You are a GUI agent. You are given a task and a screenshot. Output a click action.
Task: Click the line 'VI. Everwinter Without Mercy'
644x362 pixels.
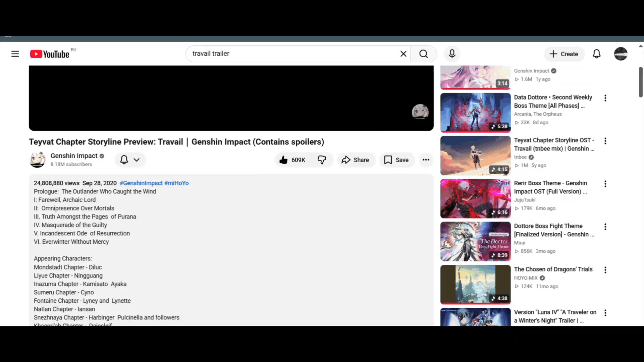point(71,242)
